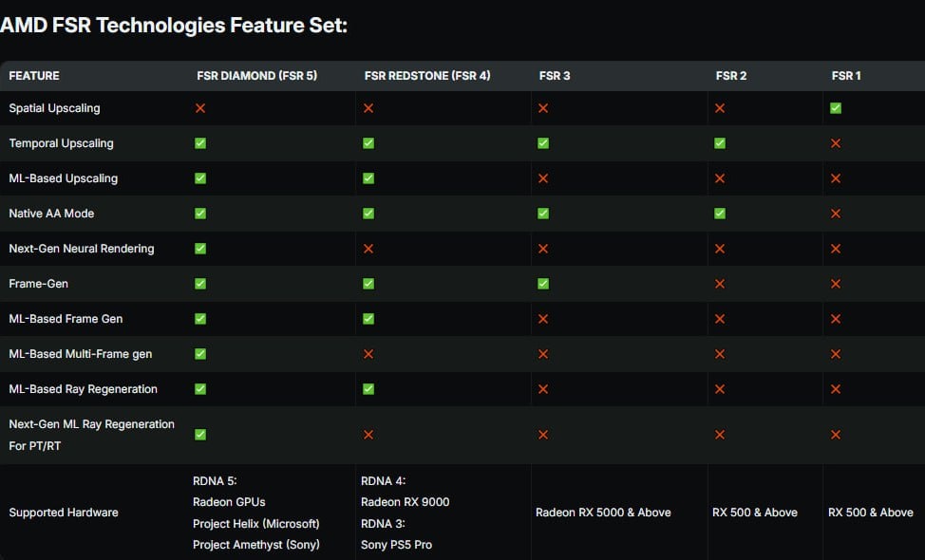Click FSR Diamond Next-Gen ML Ray Regeneration checkmark
This screenshot has height=560, width=925.
(x=200, y=435)
